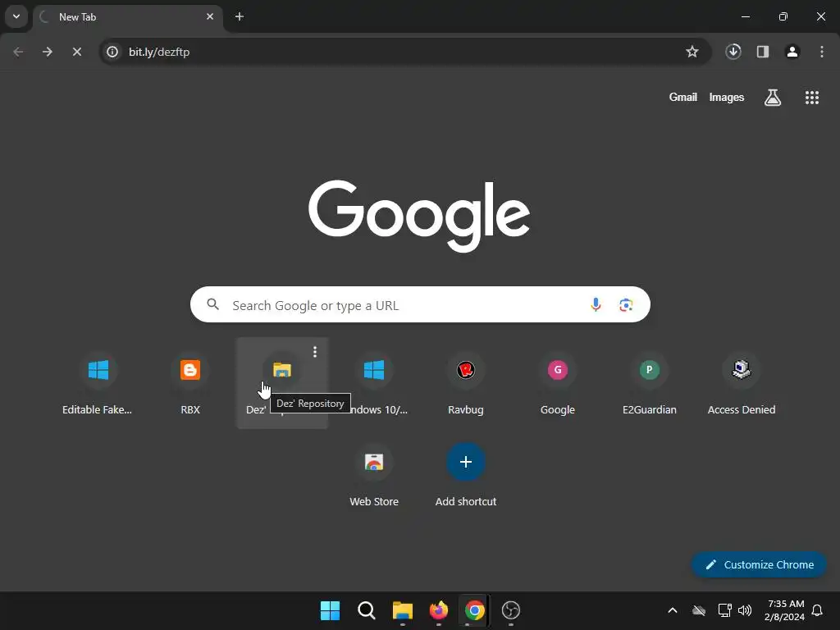This screenshot has height=630, width=840.
Task: Go forward with the forward arrow
Action: click(48, 52)
